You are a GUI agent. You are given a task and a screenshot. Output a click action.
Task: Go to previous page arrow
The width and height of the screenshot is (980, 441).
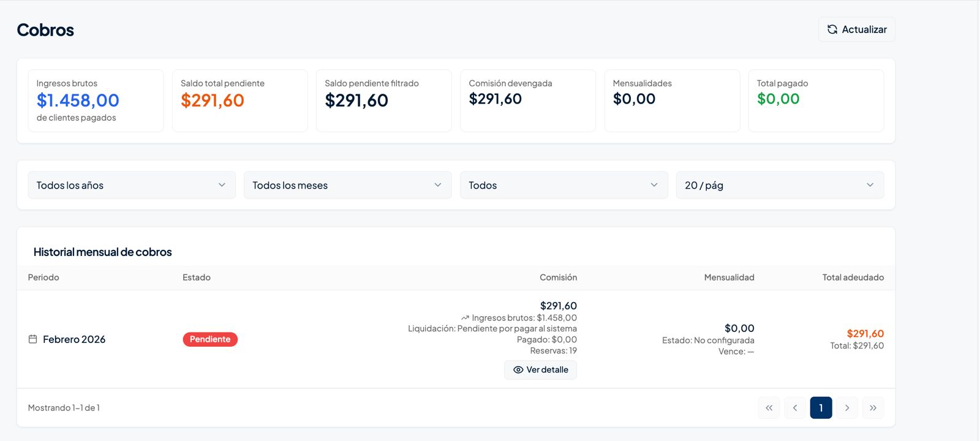pyautogui.click(x=795, y=408)
